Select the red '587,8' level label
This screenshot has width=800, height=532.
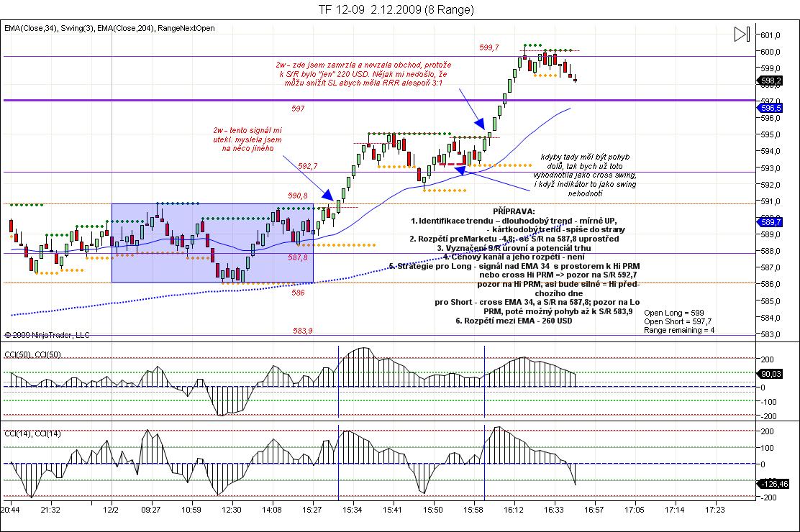coord(297,257)
